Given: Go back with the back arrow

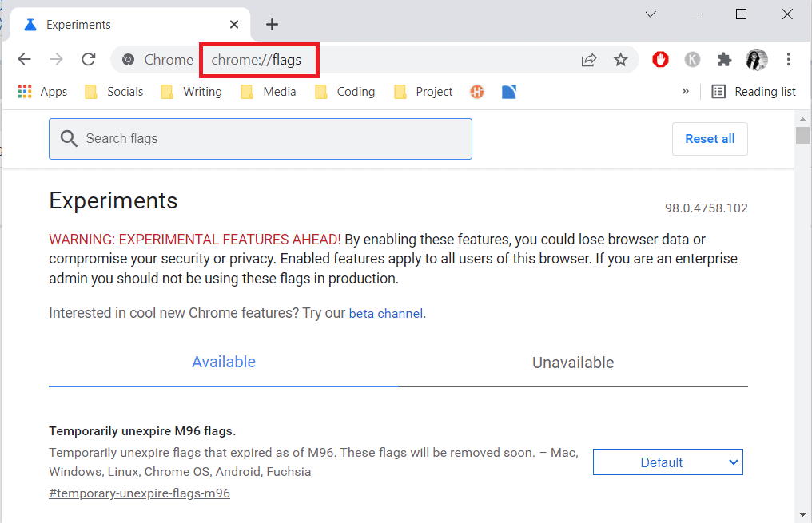Looking at the screenshot, I should click(x=24, y=60).
